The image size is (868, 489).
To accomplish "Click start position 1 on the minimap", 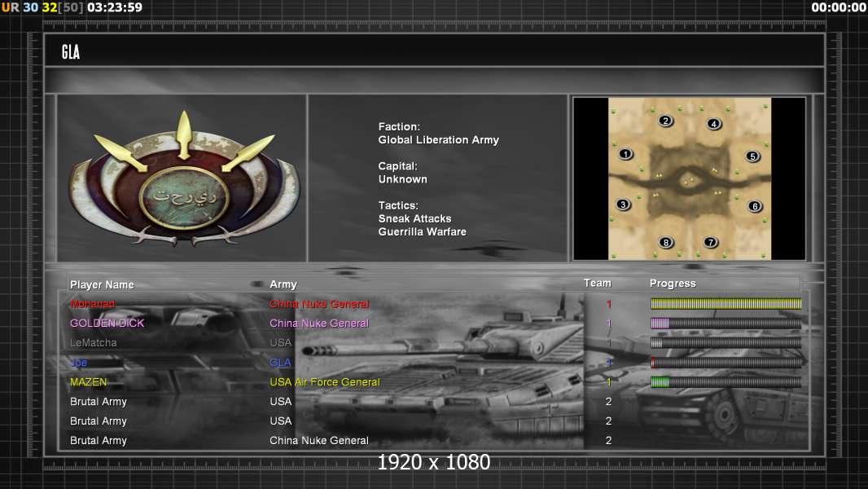I will (625, 153).
